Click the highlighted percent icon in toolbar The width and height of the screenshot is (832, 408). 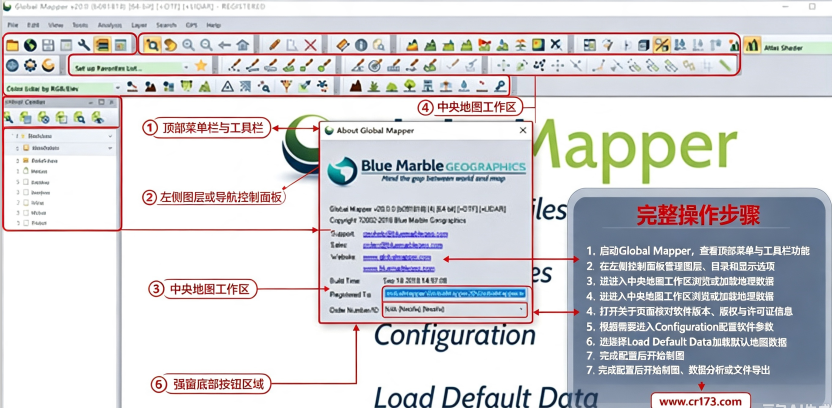point(661,45)
